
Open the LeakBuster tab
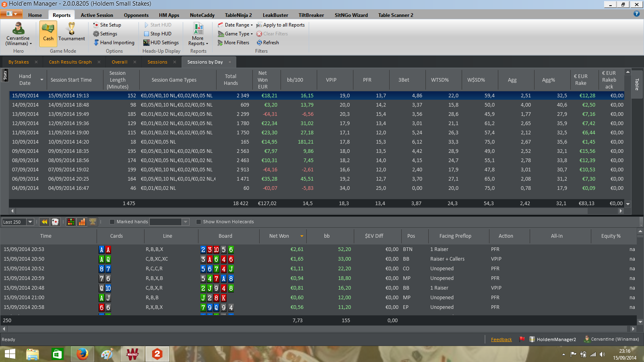[275, 15]
